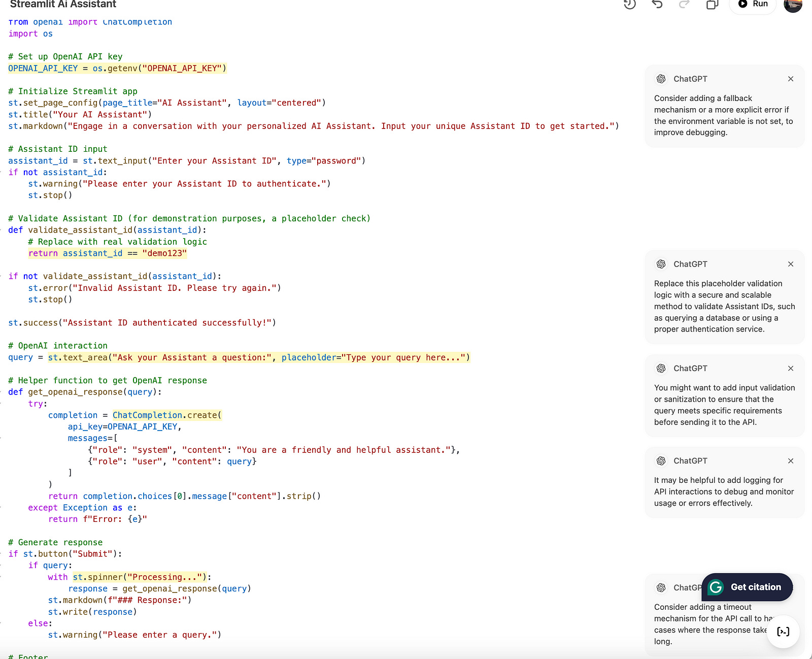Open version history clock icon

coord(629,4)
